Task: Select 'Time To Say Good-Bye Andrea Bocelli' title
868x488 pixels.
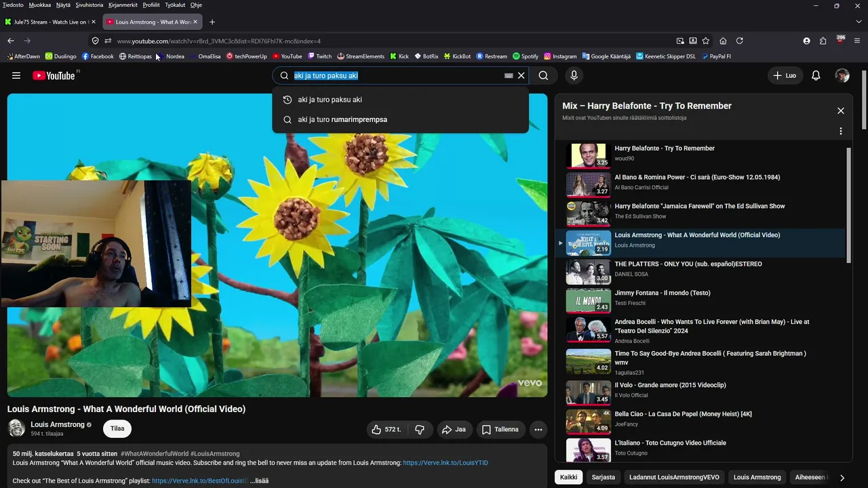Action: pos(710,357)
